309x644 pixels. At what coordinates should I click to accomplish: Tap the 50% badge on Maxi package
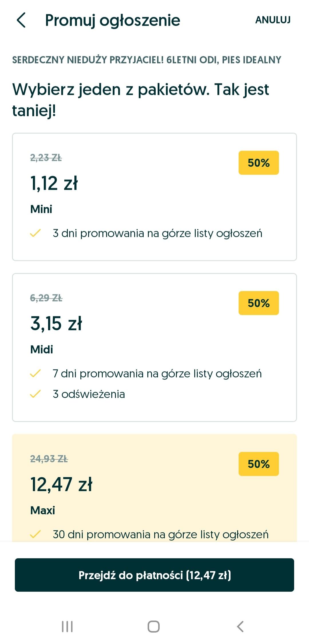(x=259, y=464)
